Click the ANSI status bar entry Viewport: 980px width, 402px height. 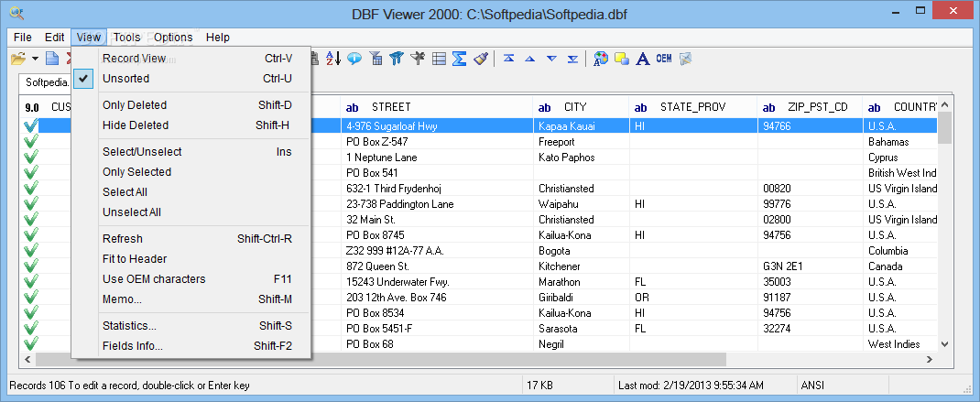(813, 386)
